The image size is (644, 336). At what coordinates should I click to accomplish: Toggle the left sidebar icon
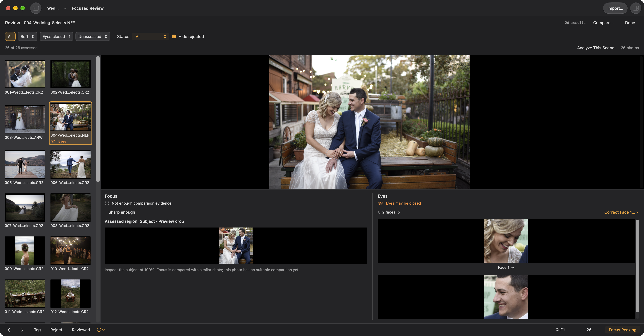coord(36,8)
